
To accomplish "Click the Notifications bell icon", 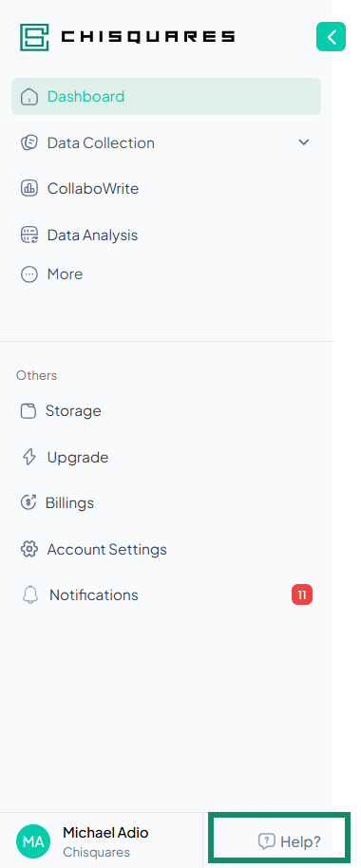I will click(x=29, y=595).
